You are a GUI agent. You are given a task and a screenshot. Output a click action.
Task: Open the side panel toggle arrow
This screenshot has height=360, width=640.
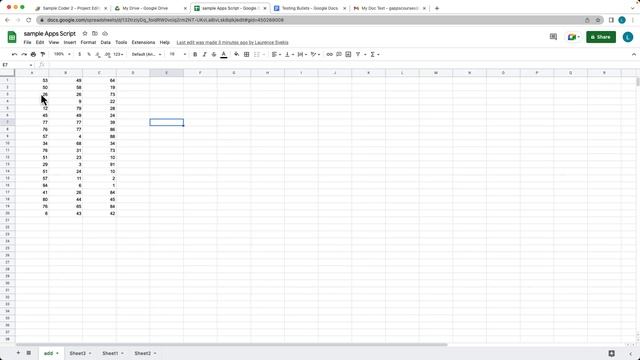coord(630,354)
